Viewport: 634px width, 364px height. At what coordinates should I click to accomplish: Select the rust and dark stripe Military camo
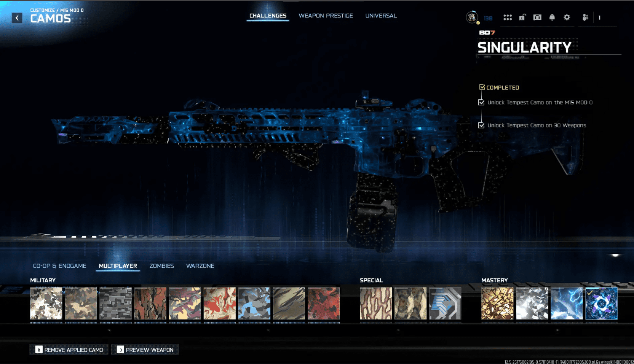[x=150, y=303]
